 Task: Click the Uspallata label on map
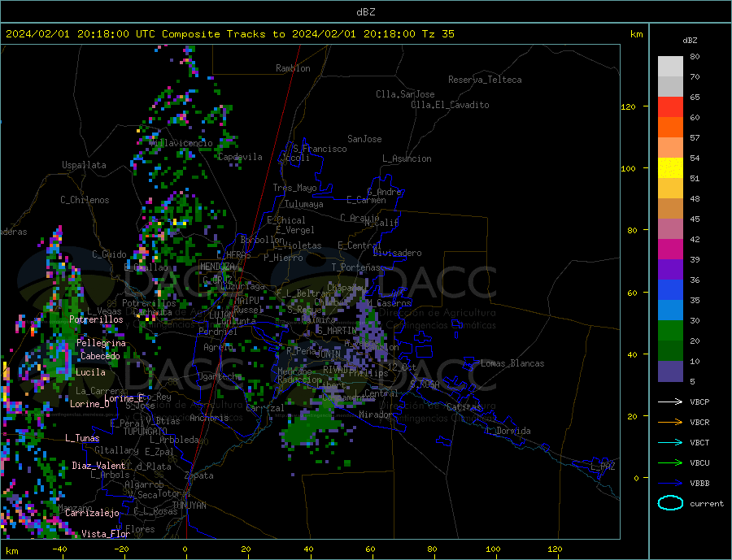pyautogui.click(x=84, y=165)
